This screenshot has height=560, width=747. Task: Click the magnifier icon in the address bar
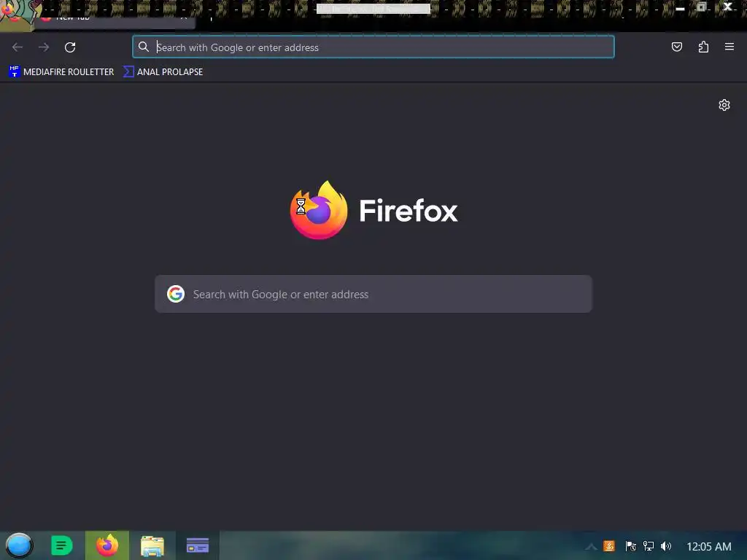(144, 47)
